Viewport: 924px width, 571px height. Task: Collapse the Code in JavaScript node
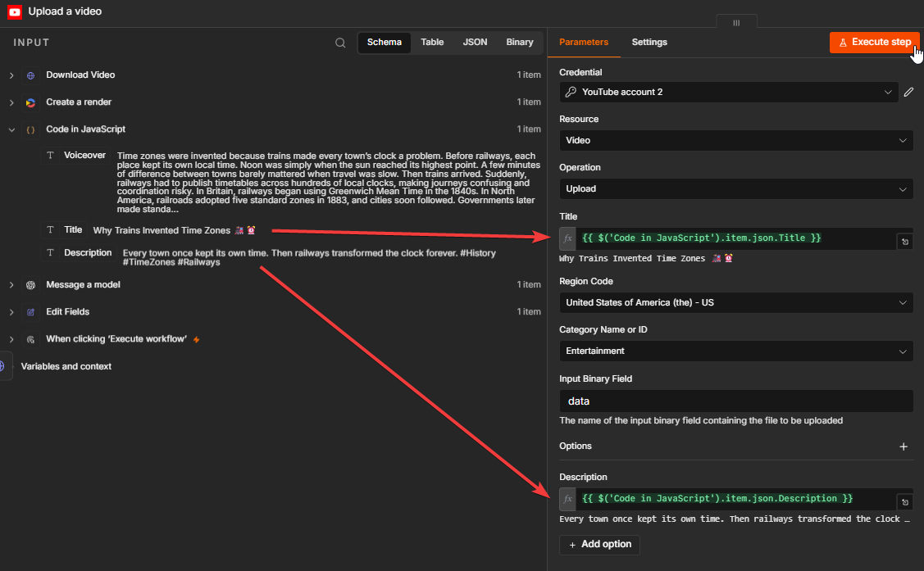pyautogui.click(x=11, y=129)
